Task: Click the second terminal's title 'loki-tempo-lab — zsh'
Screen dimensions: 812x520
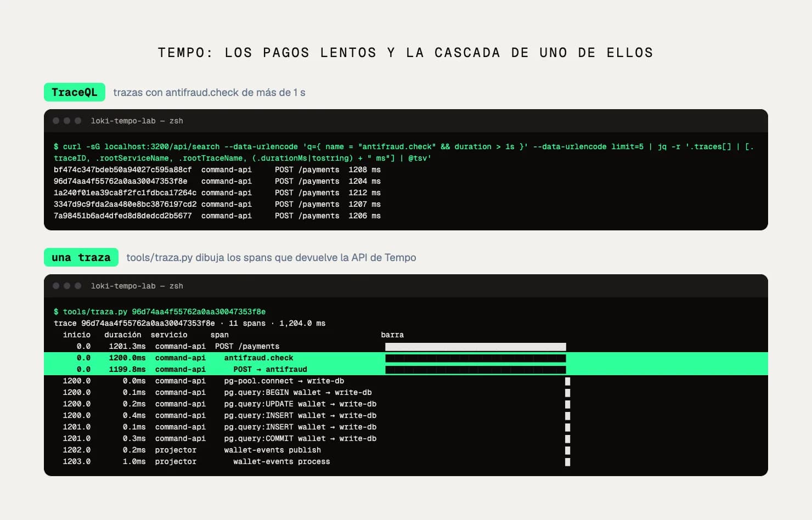Action: coord(137,286)
